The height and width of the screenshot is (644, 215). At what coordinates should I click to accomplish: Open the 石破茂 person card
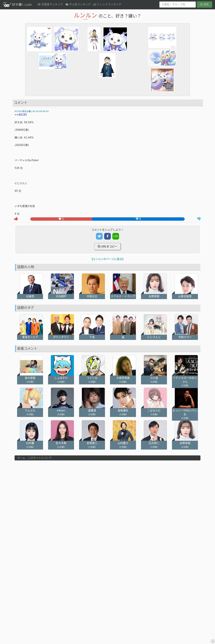[x=30, y=286]
